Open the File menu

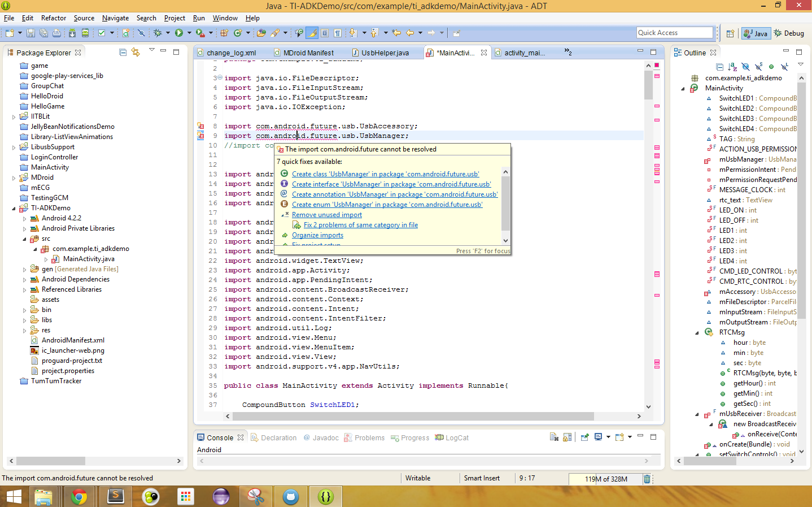coord(9,18)
